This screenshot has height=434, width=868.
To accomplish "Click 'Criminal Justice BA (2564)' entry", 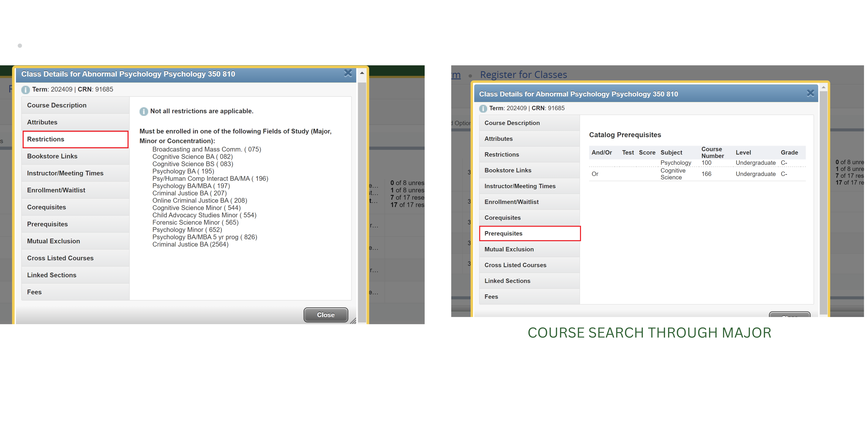I will (190, 244).
